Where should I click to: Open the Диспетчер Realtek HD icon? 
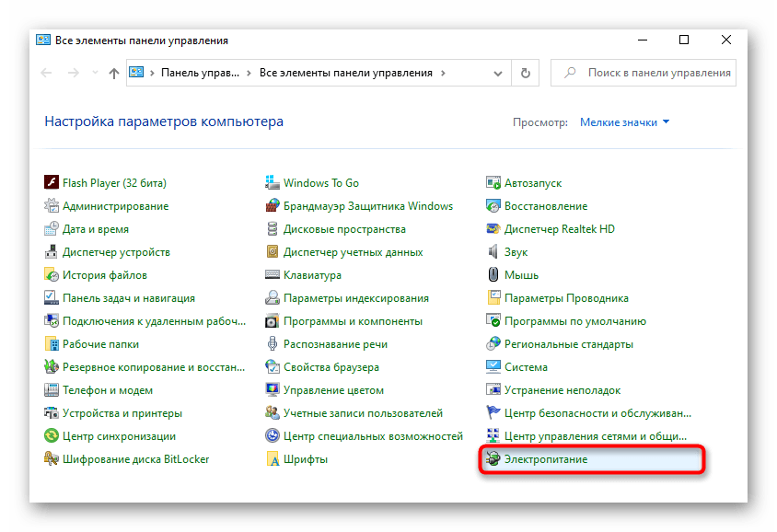click(494, 229)
